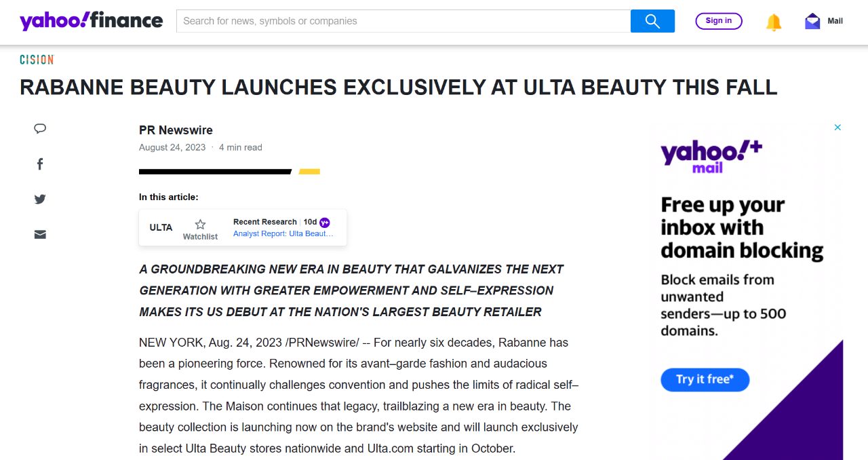
Task: Close the Yahoo Mail ad
Action: coord(837,128)
